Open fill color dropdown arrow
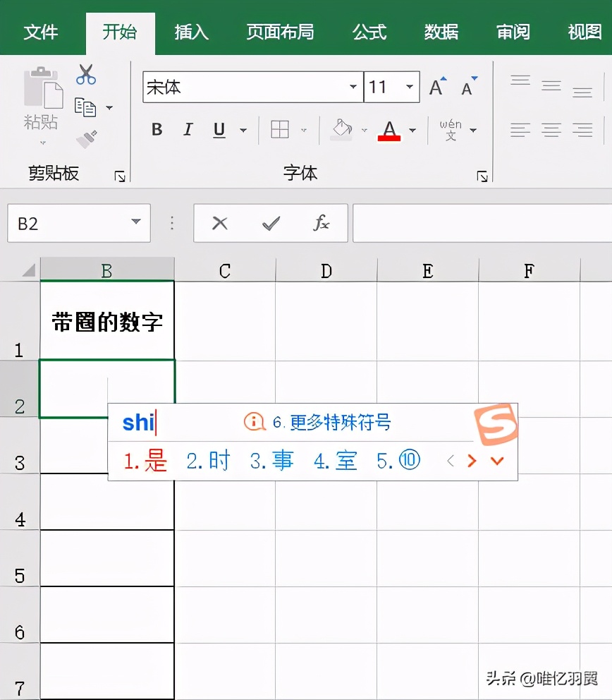 365,131
